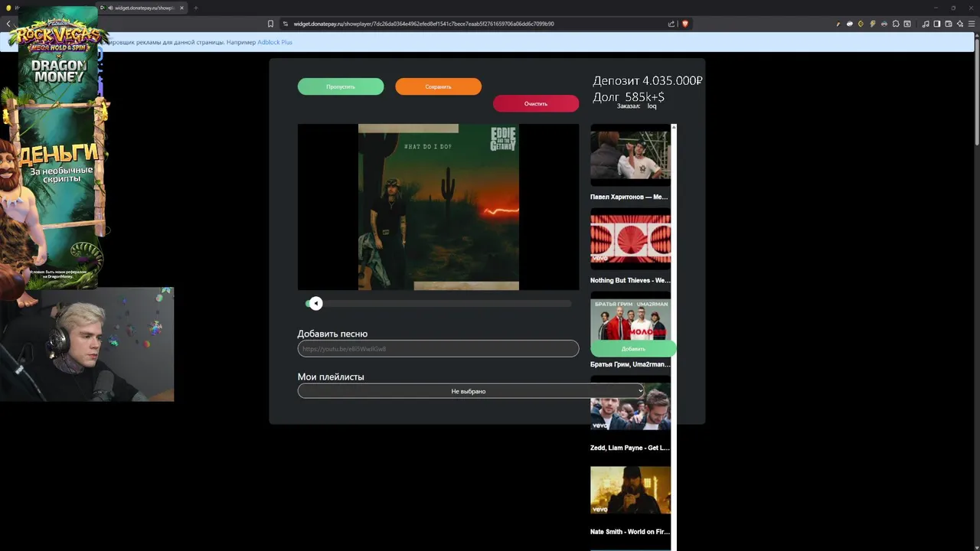This screenshot has width=980, height=551.
Task: Click the song queue list scrollbar
Action: pos(674,337)
